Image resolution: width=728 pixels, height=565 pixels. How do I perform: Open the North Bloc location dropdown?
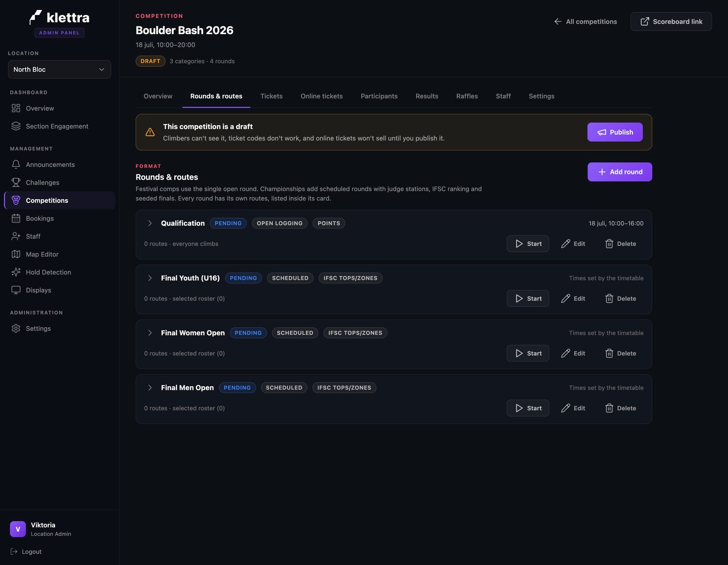[x=59, y=69]
